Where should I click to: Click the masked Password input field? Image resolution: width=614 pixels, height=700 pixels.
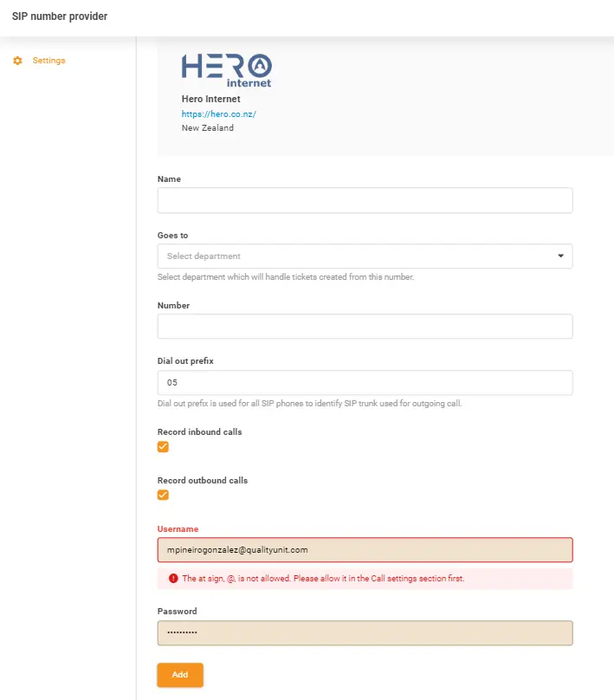(364, 632)
